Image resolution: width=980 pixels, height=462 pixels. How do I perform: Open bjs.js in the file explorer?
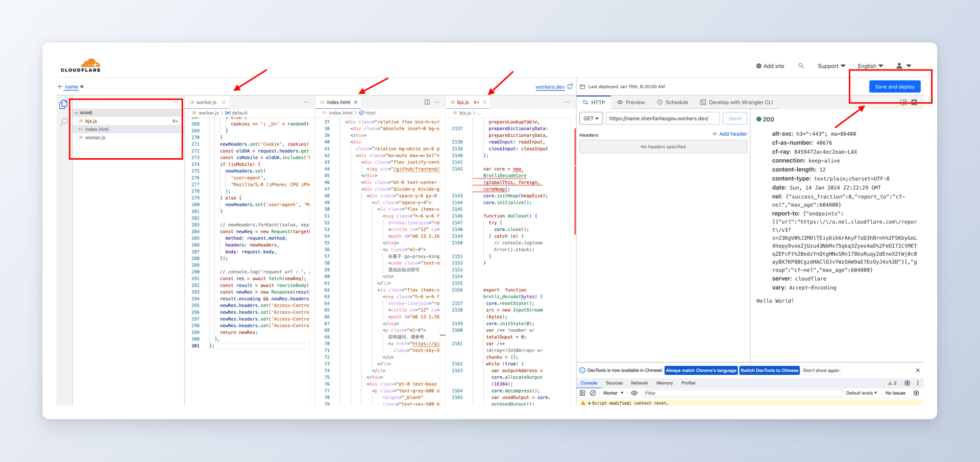[x=128, y=121]
